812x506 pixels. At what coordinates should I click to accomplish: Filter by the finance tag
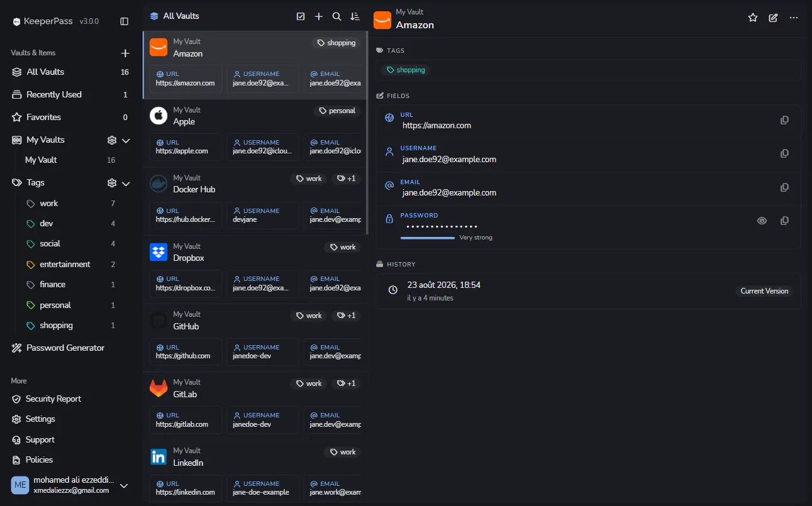[71, 285]
